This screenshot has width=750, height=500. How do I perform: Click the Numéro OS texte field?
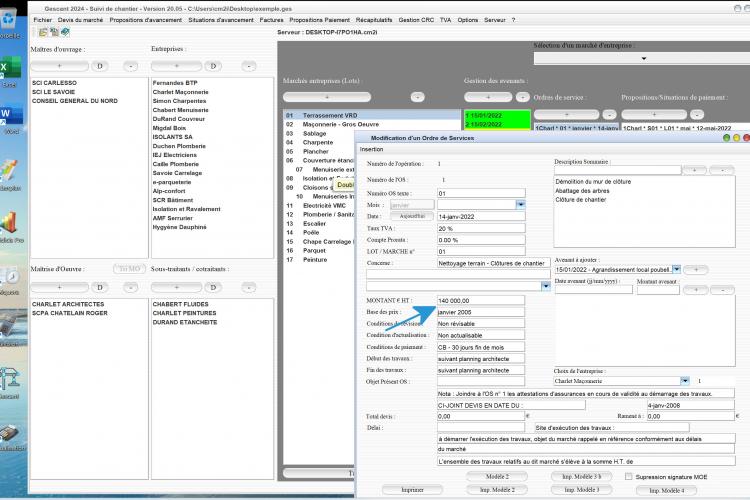click(x=481, y=193)
